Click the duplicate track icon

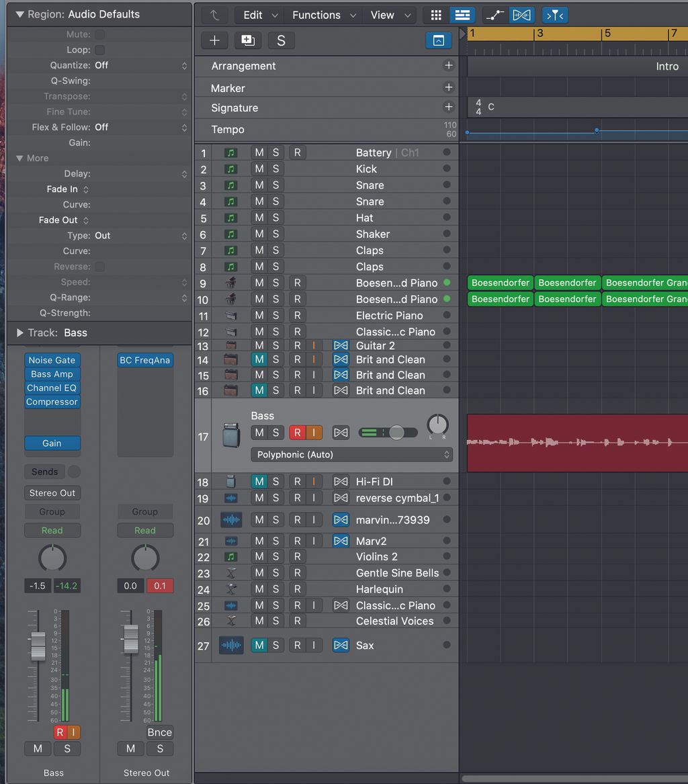248,40
